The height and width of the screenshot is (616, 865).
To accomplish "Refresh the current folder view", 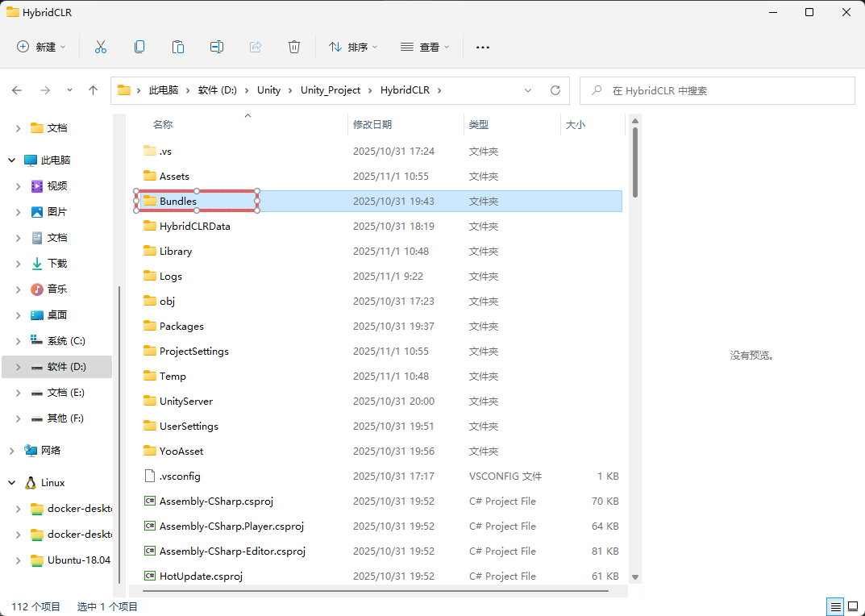I will (555, 90).
